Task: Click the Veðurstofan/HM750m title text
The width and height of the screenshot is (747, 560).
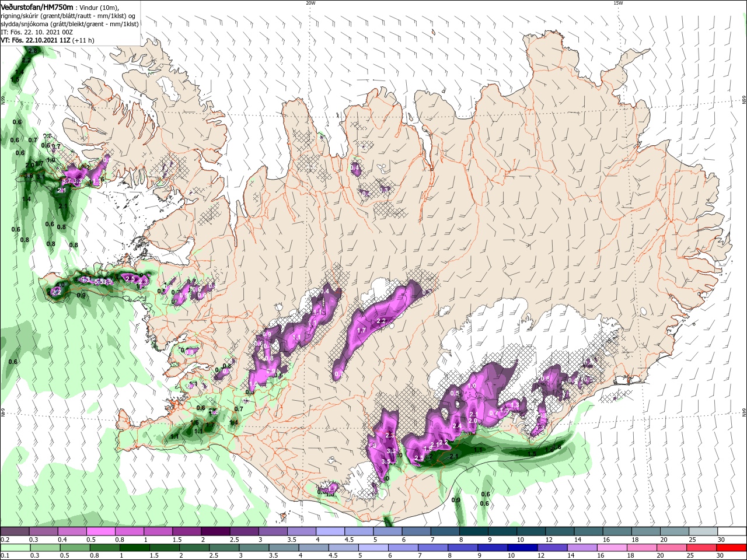Action: coord(37,6)
